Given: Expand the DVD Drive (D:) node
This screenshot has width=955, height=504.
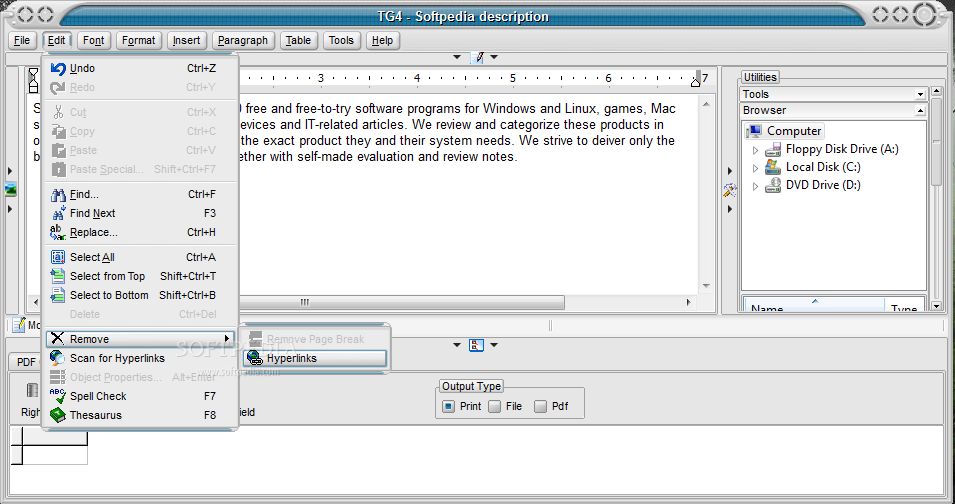Looking at the screenshot, I should [756, 186].
